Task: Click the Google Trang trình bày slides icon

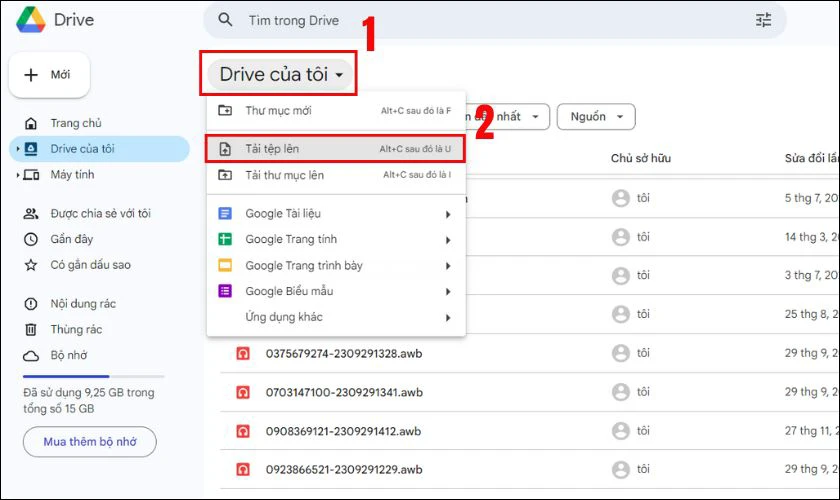Action: click(225, 265)
